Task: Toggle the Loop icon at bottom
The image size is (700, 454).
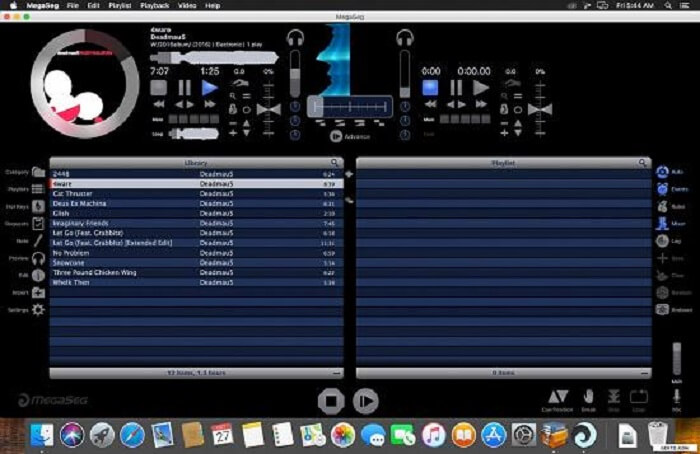Action: coord(639,396)
